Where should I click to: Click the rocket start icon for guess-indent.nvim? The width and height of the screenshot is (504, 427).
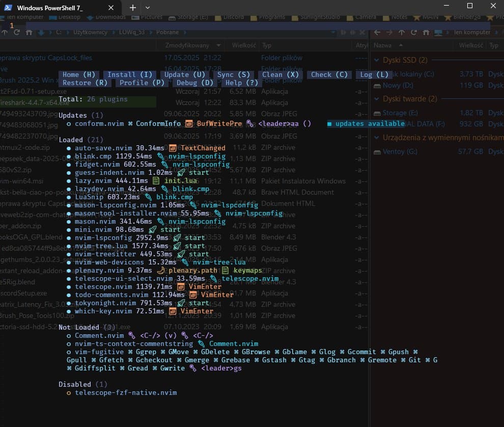181,172
